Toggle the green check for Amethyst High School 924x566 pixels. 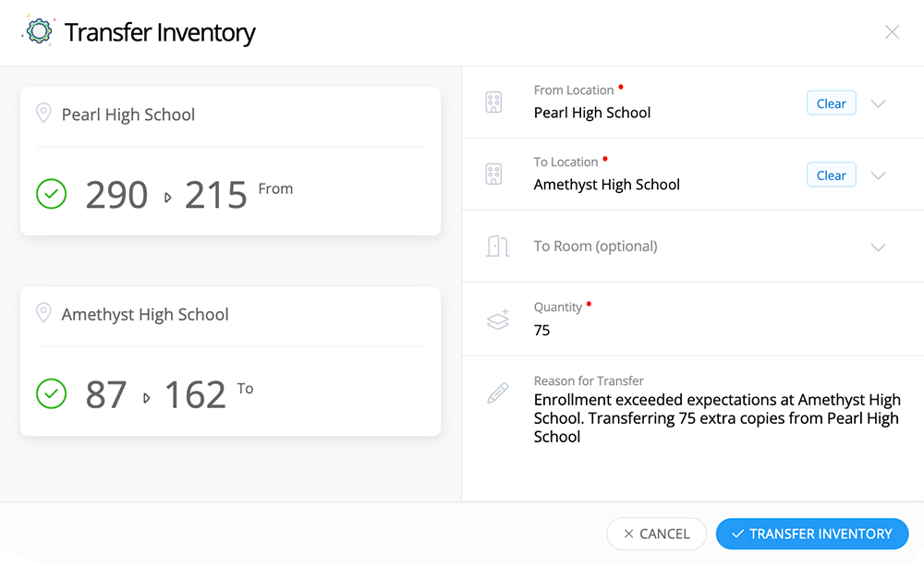tap(52, 393)
